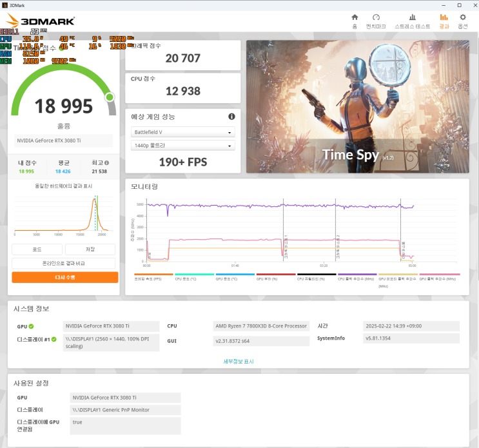Click the info icon next to best score

107,163
